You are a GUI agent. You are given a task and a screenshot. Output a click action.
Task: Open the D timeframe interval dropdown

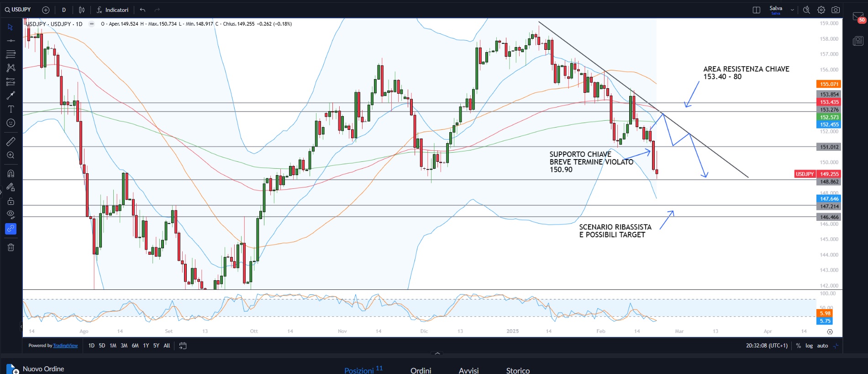[x=64, y=10]
